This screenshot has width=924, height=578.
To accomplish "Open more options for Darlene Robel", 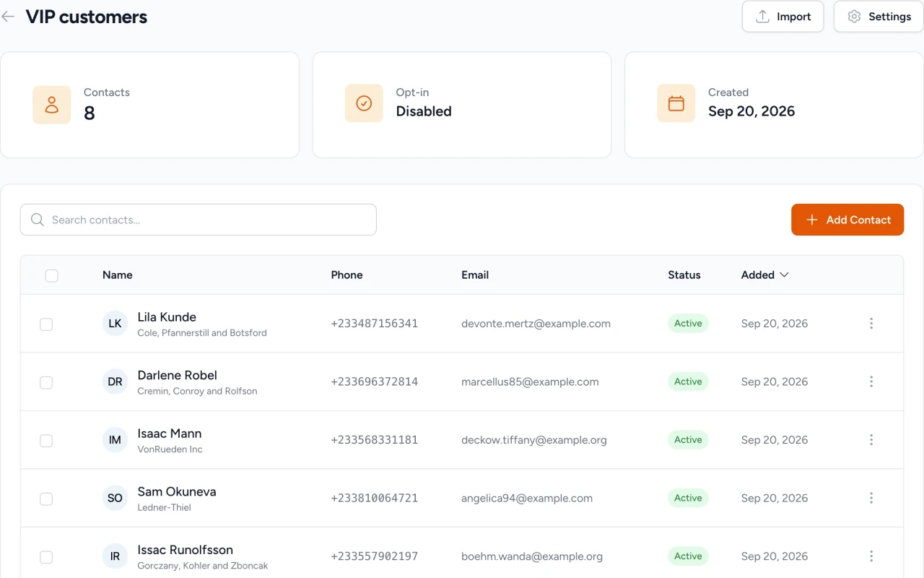I will pyautogui.click(x=871, y=381).
